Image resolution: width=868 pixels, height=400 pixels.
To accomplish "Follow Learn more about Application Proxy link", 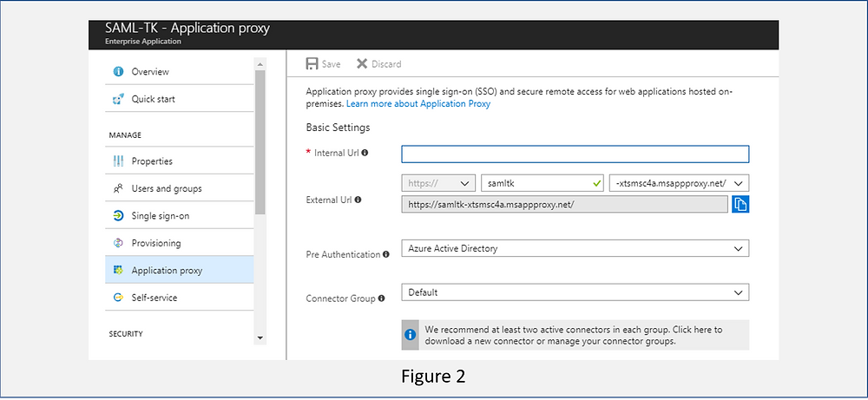I will pos(418,103).
